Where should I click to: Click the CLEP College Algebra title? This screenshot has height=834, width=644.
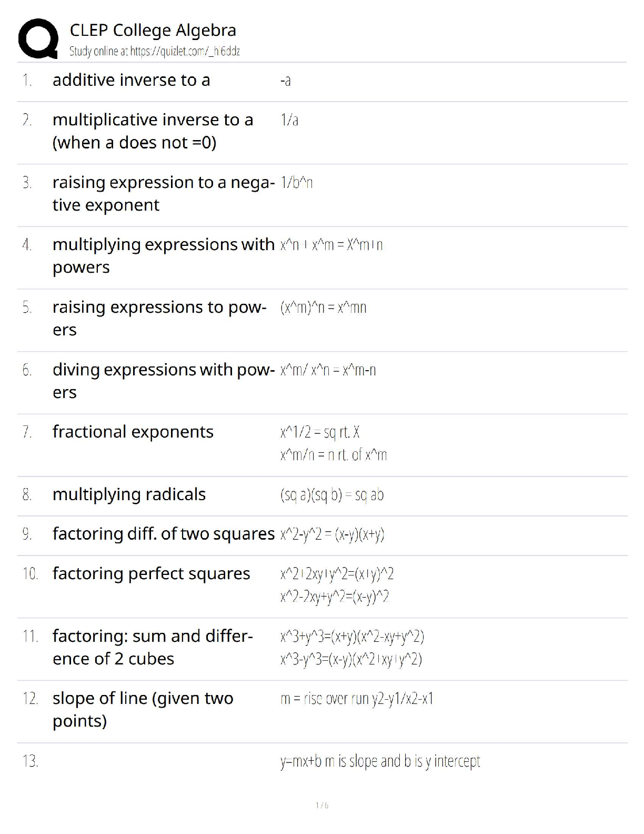[153, 30]
